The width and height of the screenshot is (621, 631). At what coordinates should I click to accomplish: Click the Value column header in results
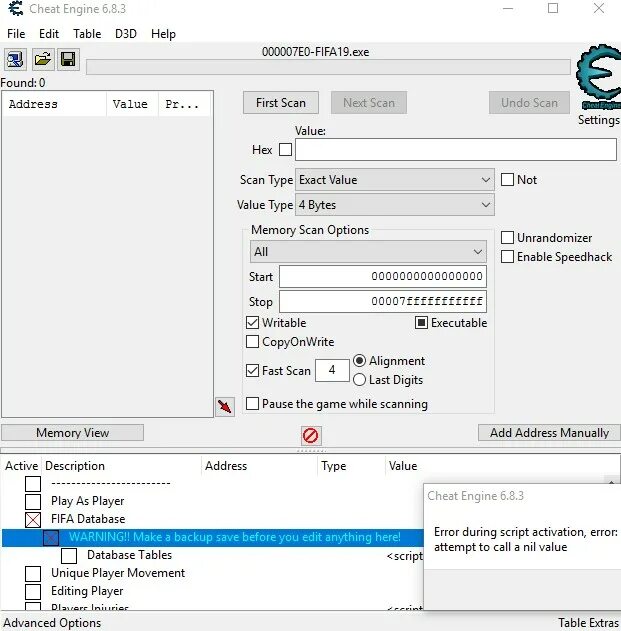[x=132, y=104]
